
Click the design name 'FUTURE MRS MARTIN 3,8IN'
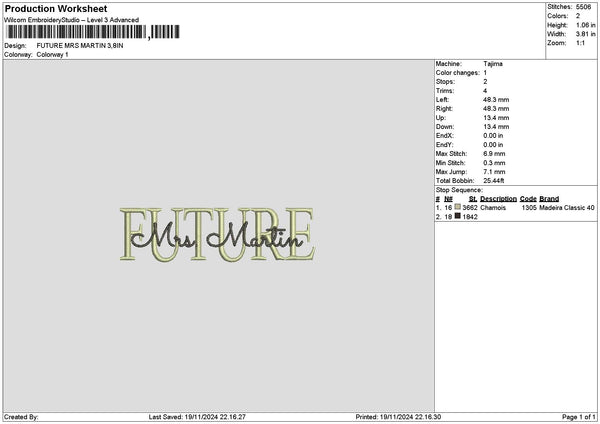point(80,46)
